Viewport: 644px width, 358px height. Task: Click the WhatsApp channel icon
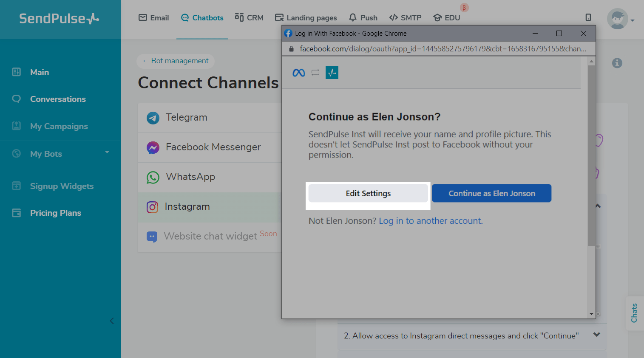(153, 177)
